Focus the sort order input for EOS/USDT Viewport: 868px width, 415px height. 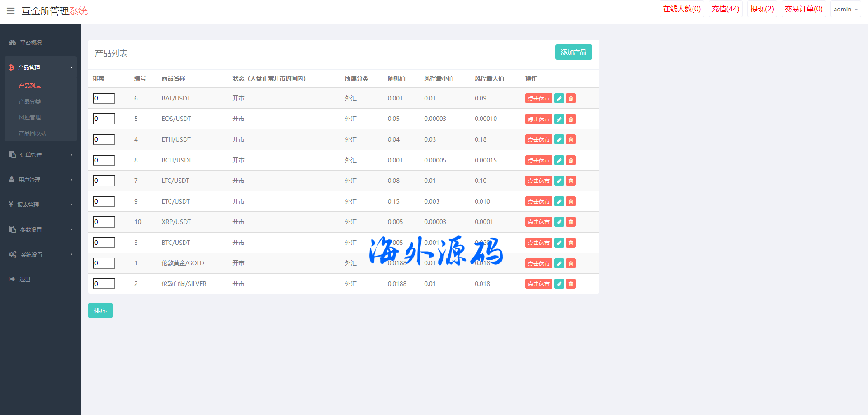[104, 119]
